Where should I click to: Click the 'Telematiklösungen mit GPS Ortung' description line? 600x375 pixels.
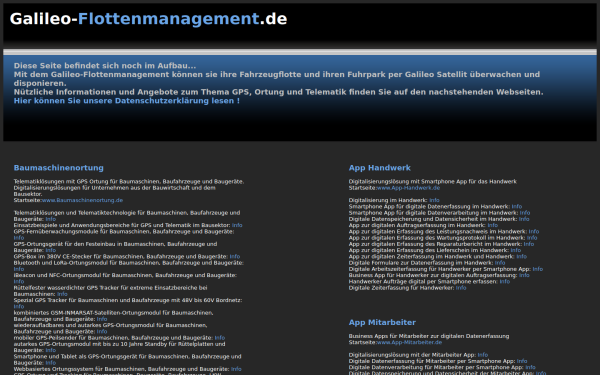[x=129, y=182]
